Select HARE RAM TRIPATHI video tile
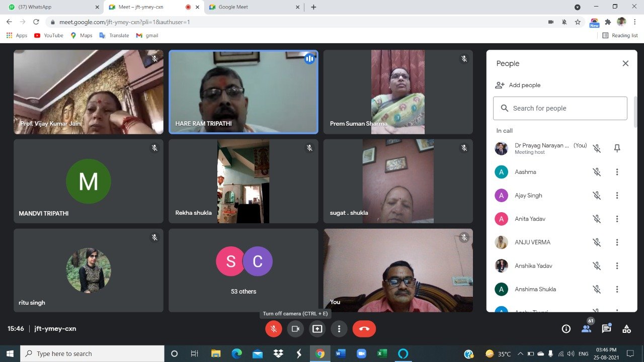 tap(244, 92)
